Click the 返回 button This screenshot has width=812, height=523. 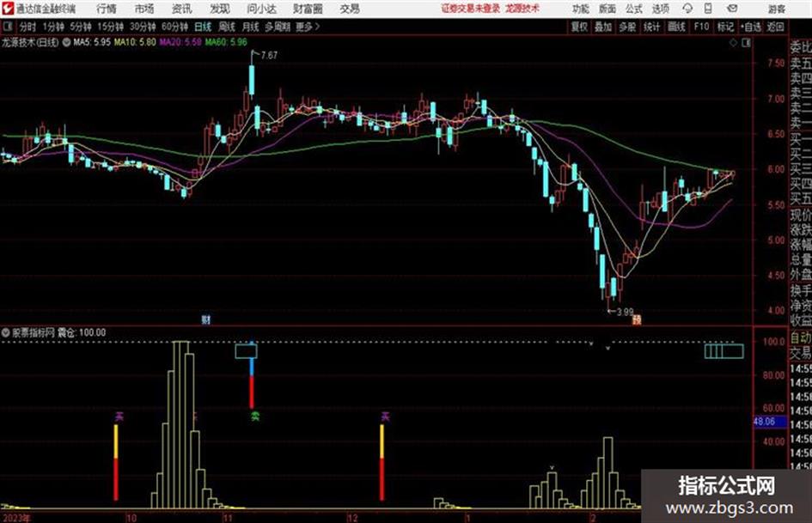click(775, 27)
